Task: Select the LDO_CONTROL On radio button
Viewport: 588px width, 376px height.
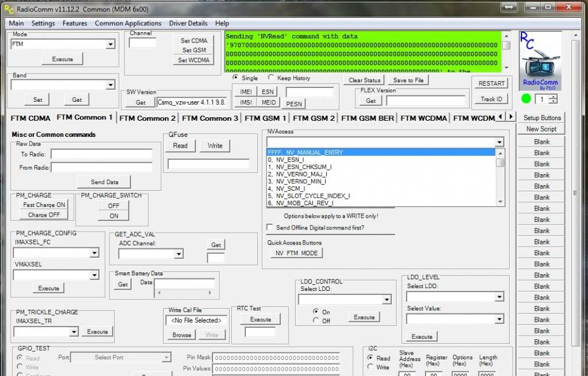Action: 316,312
